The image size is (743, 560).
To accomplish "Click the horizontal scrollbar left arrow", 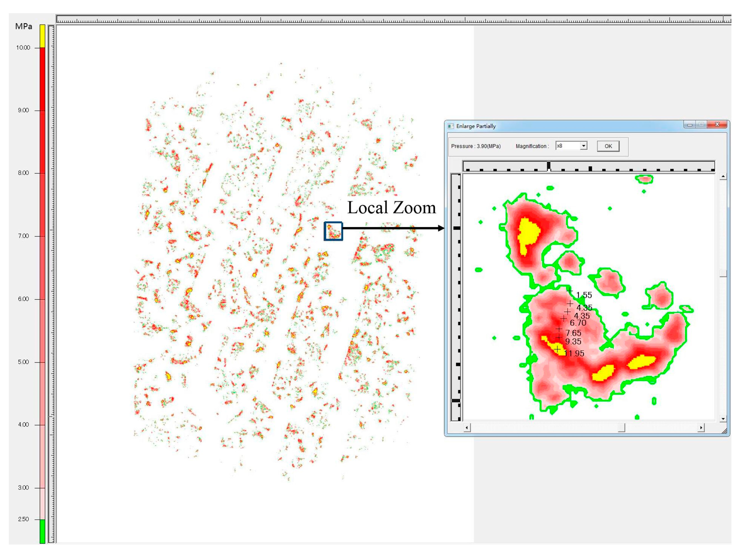I will tap(467, 428).
